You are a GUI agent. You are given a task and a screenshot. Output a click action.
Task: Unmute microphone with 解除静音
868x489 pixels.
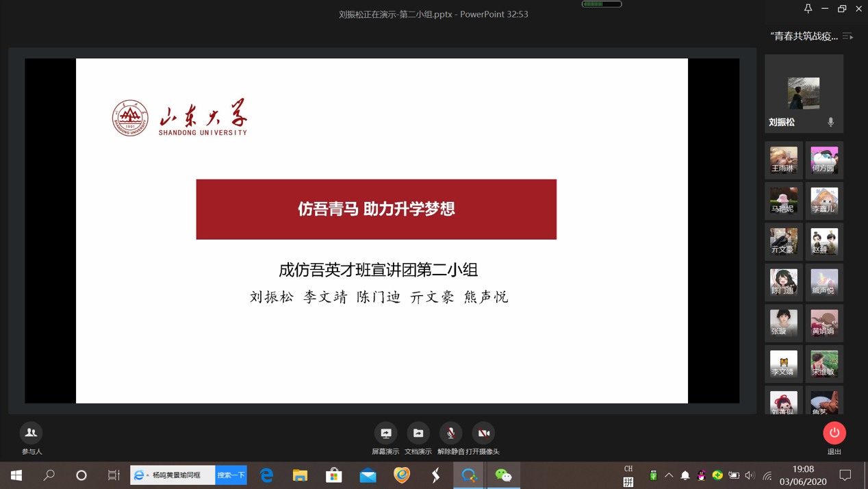pos(450,434)
